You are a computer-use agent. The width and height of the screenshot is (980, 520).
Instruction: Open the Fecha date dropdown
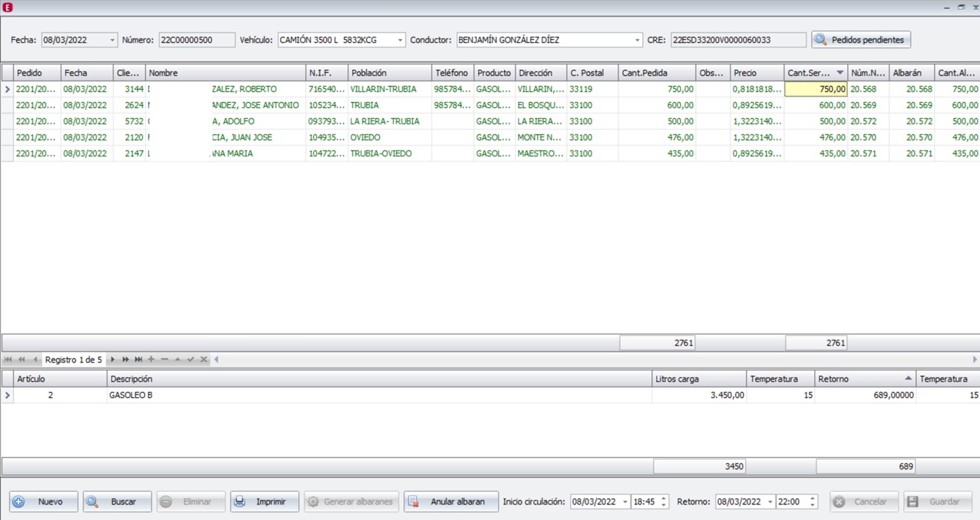coord(113,40)
